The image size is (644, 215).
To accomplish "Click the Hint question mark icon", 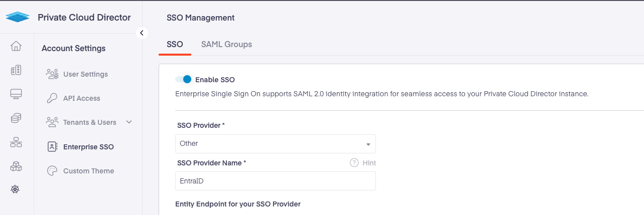I will coord(354,163).
